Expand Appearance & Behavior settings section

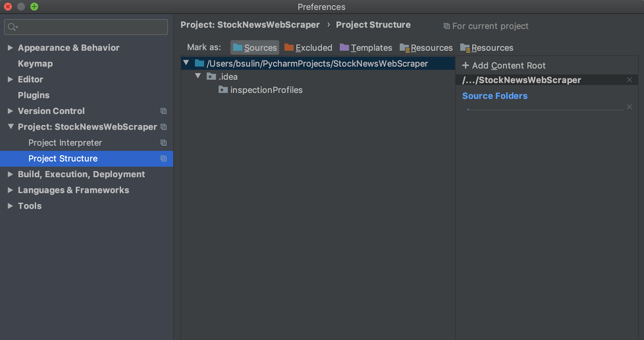point(10,48)
